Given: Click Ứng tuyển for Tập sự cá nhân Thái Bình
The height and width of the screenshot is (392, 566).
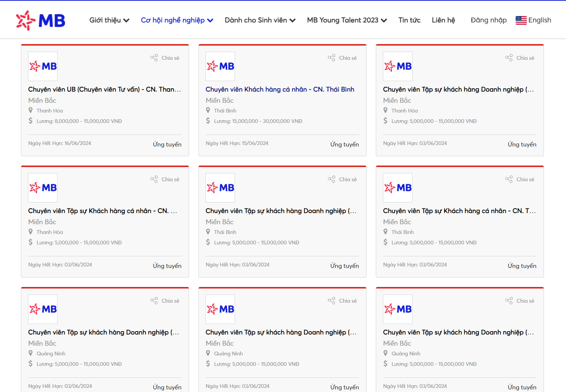Looking at the screenshot, I should click(522, 266).
